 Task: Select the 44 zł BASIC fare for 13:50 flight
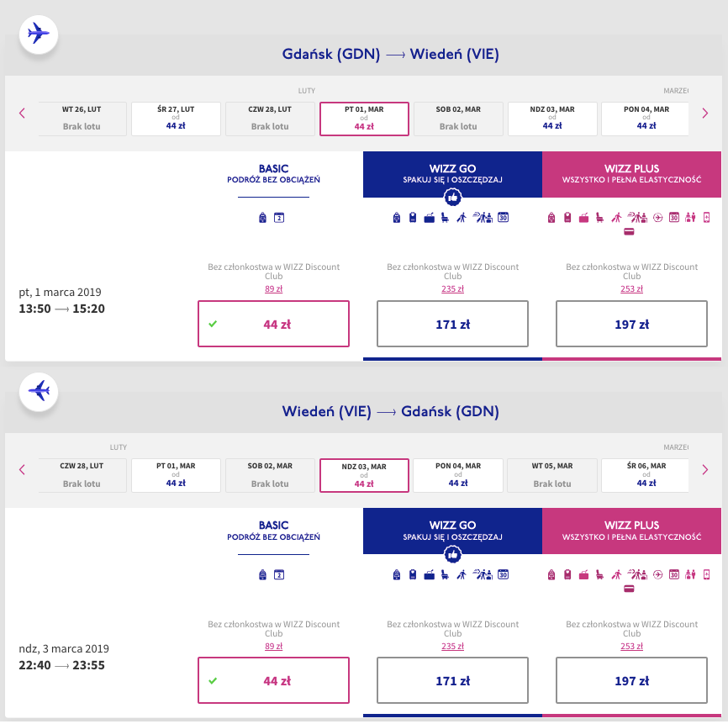[273, 324]
